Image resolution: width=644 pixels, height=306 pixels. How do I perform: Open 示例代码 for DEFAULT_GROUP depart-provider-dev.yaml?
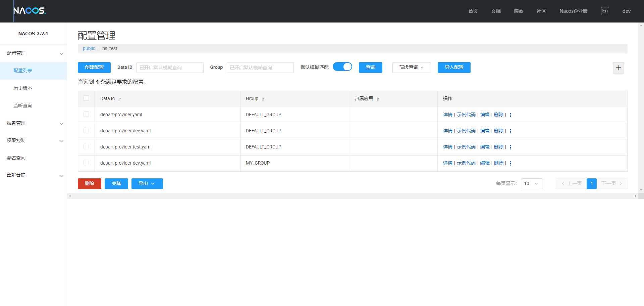tap(466, 131)
